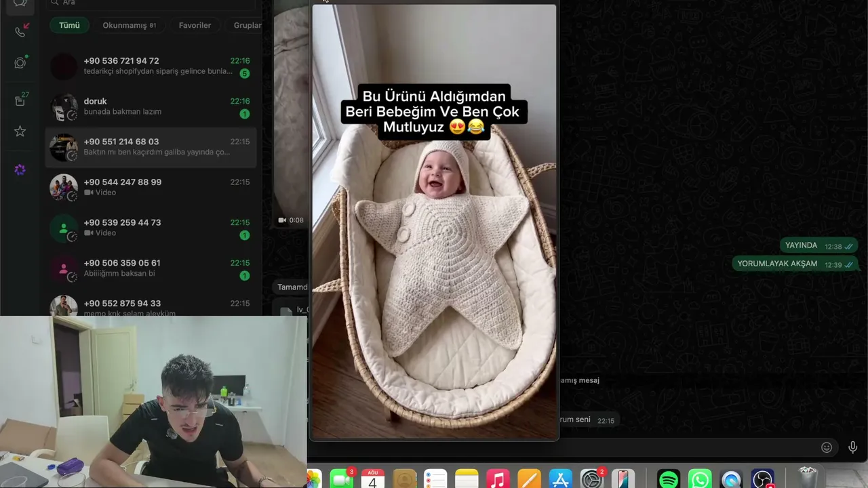Screen dimensions: 868x488
Task: Open the Status updates icon in sidebar
Action: pos(20,63)
